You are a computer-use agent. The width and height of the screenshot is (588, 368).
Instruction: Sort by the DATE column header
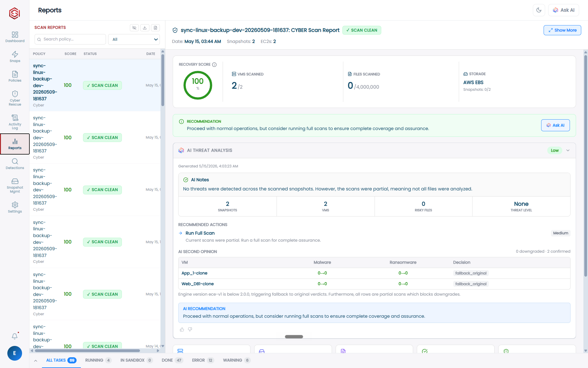coord(151,54)
